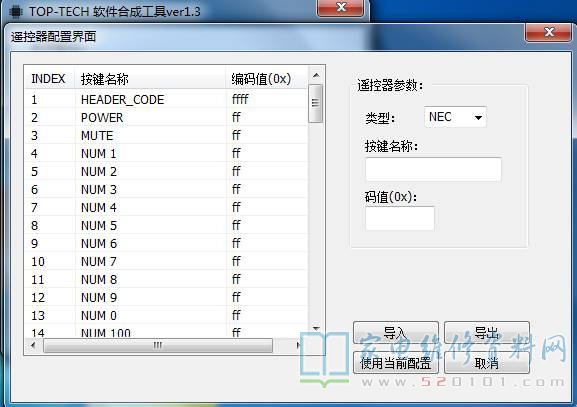
Task: Select the MUTE key row
Action: (166, 135)
